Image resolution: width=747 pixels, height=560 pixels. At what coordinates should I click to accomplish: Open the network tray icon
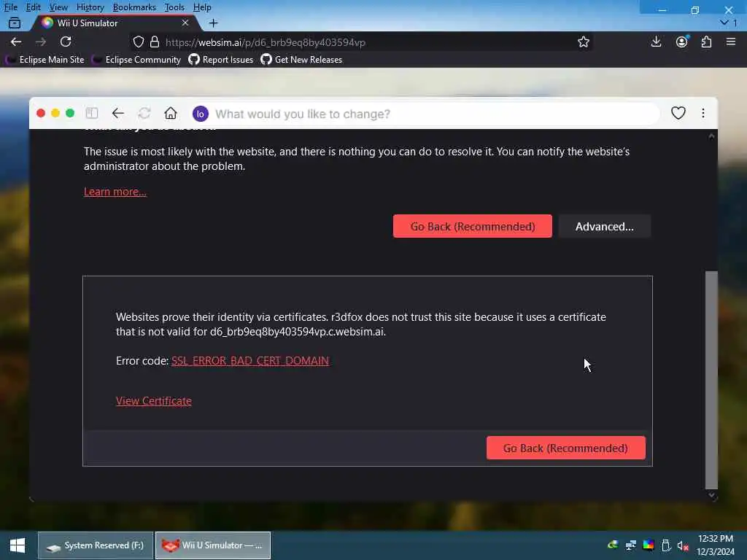[x=631, y=545]
